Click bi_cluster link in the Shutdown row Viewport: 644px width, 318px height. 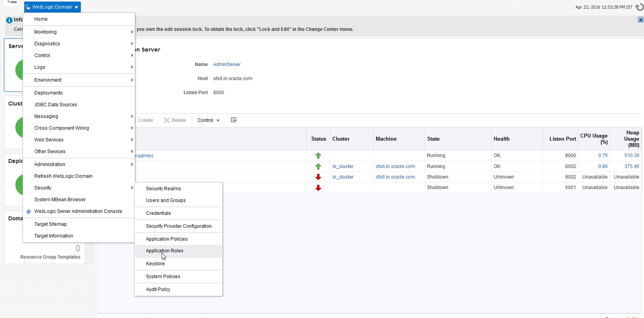pos(343,177)
